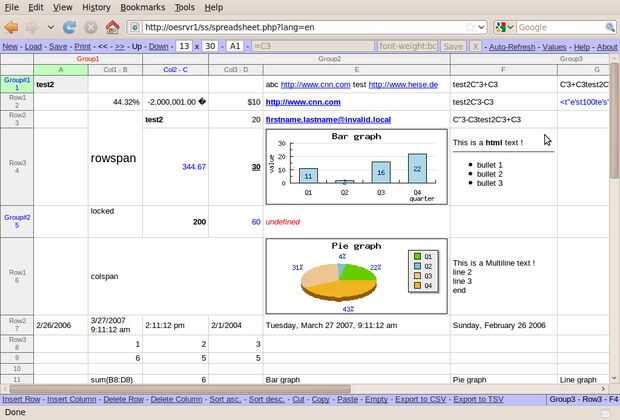The height and width of the screenshot is (420, 620).
Task: Click the Export to CSV link
Action: 421,399
